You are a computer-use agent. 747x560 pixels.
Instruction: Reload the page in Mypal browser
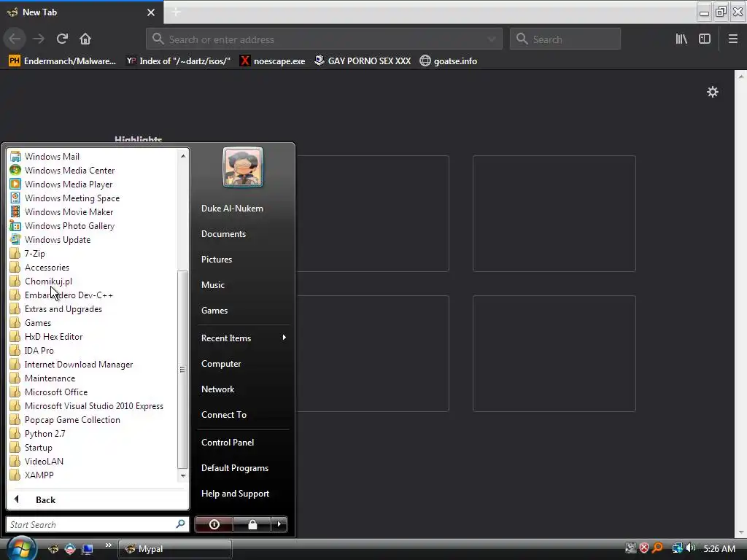tap(62, 39)
